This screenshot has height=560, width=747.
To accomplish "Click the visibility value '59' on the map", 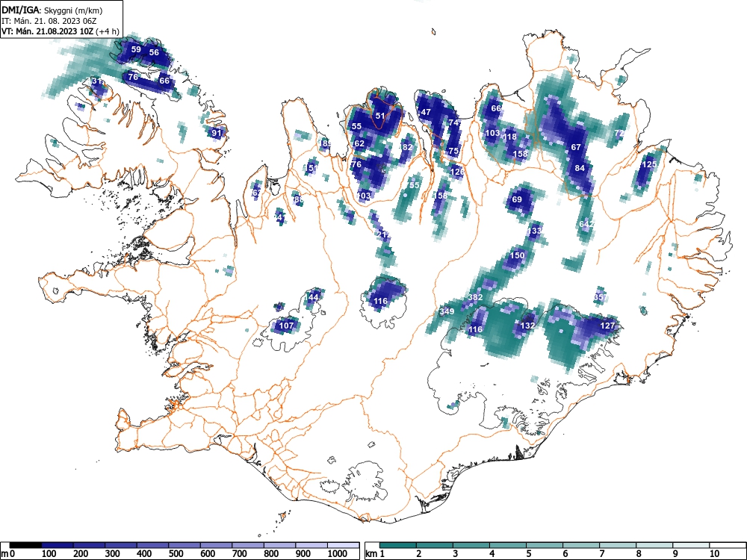I will pyautogui.click(x=136, y=49).
